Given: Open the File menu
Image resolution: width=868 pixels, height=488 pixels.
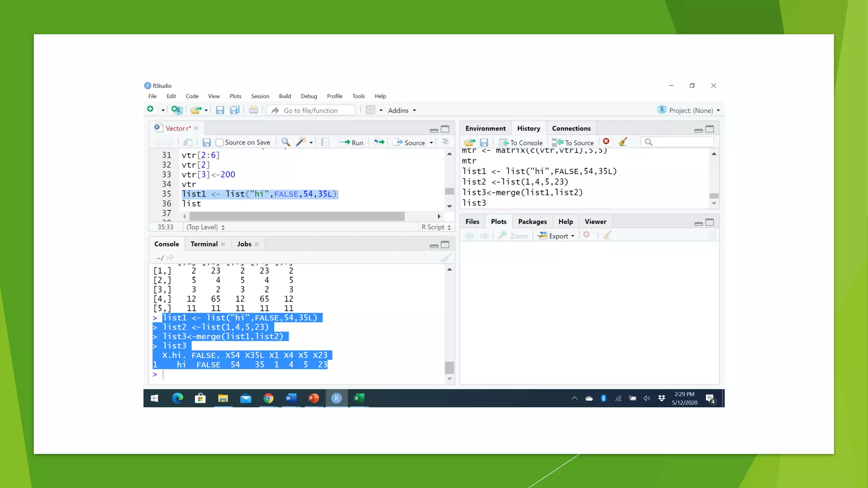Looking at the screenshot, I should [x=153, y=96].
